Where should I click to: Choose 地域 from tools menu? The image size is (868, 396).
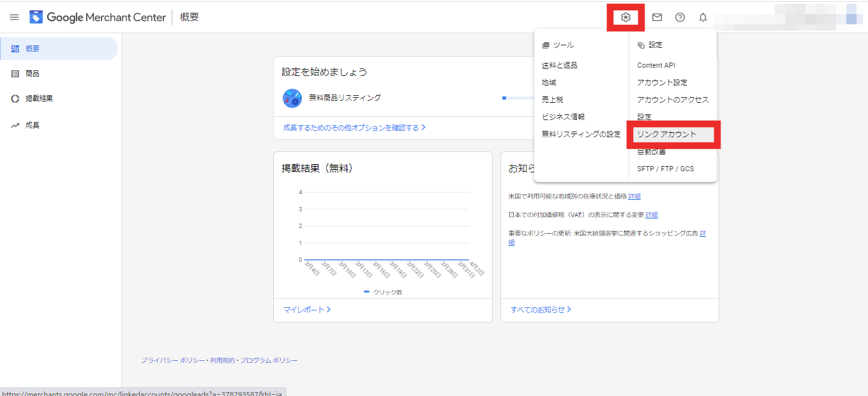(549, 82)
